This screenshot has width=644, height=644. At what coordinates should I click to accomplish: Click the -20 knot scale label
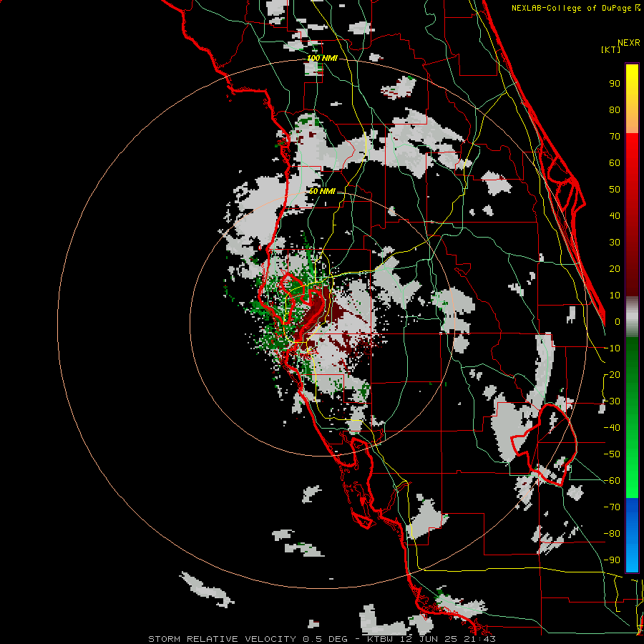click(x=612, y=375)
